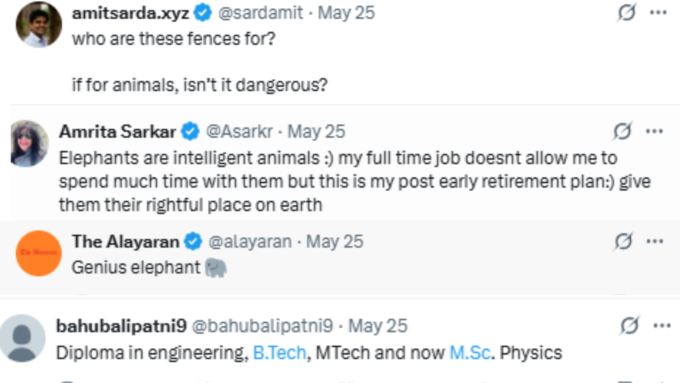Visit @sardamit handle
The image size is (680, 383).
coord(260,13)
